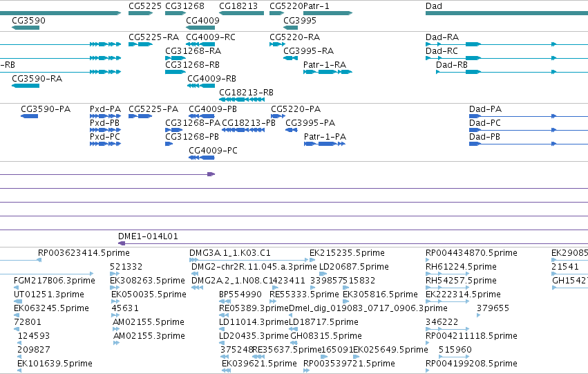Image resolution: width=588 pixels, height=374 pixels.
Task: Click transcript CG3995-RA
Action: click(291, 58)
